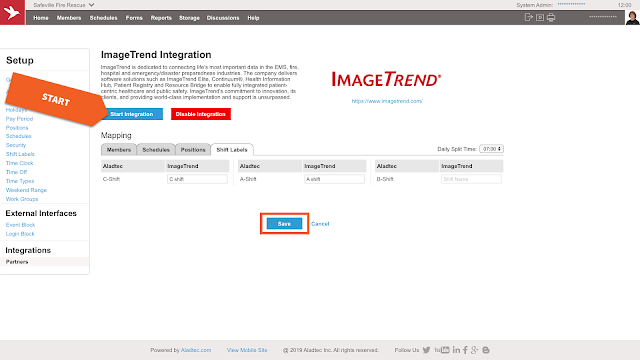The width and height of the screenshot is (640, 360).
Task: Open the Help menu
Action: [253, 18]
